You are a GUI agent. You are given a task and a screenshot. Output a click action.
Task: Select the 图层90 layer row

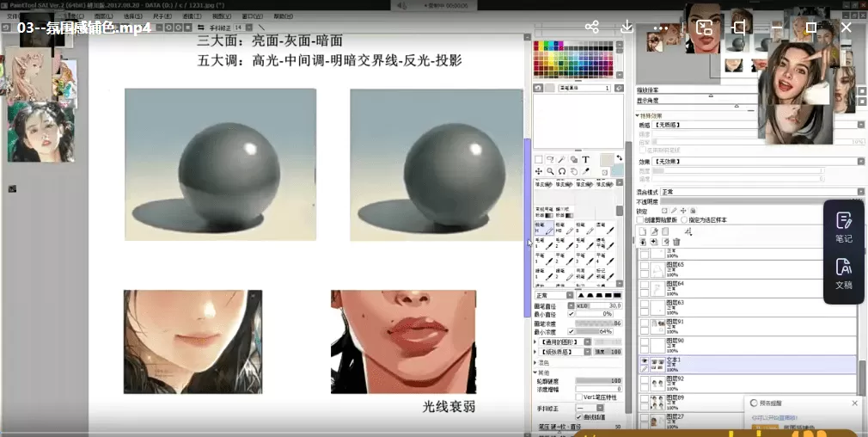[748, 346]
